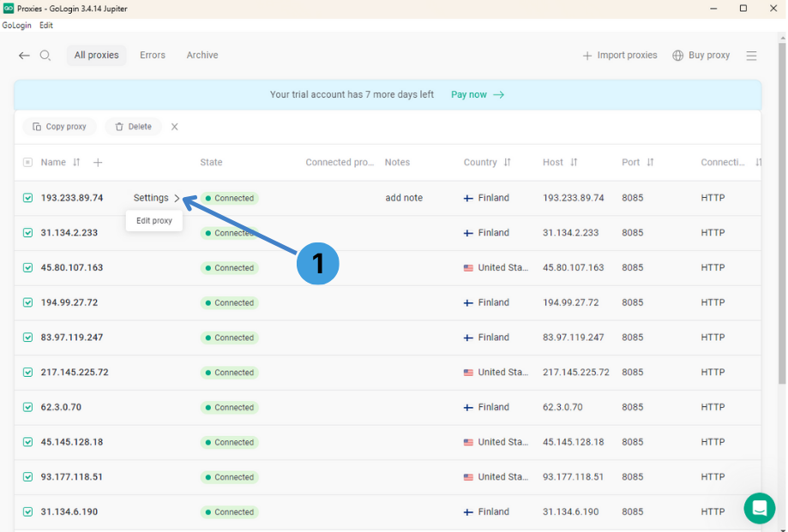The width and height of the screenshot is (788, 532).
Task: Uncheck the 217.145.225.72 proxy checkbox
Action: click(27, 373)
